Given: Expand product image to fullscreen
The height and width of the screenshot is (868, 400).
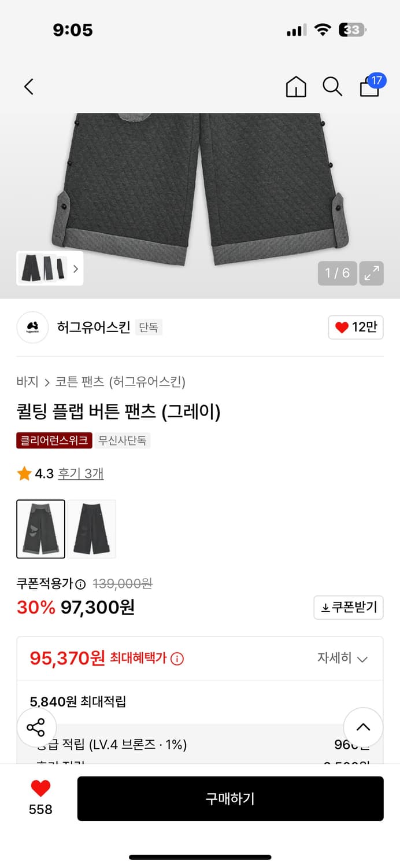Looking at the screenshot, I should pos(371,273).
